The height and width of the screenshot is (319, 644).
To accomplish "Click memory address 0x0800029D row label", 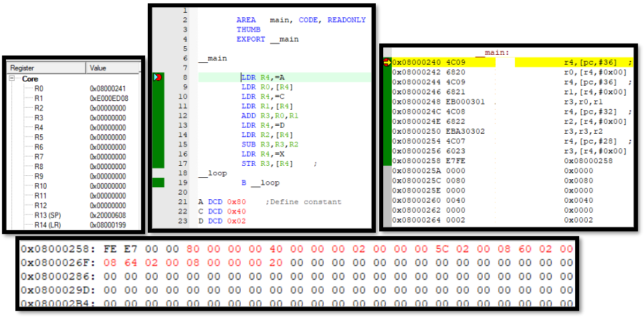I will (x=58, y=290).
